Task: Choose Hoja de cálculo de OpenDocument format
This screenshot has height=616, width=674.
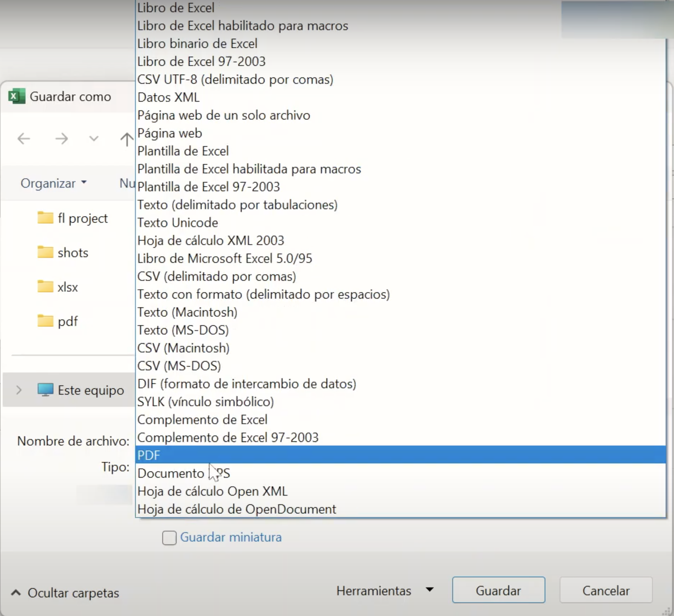Action: (x=236, y=509)
